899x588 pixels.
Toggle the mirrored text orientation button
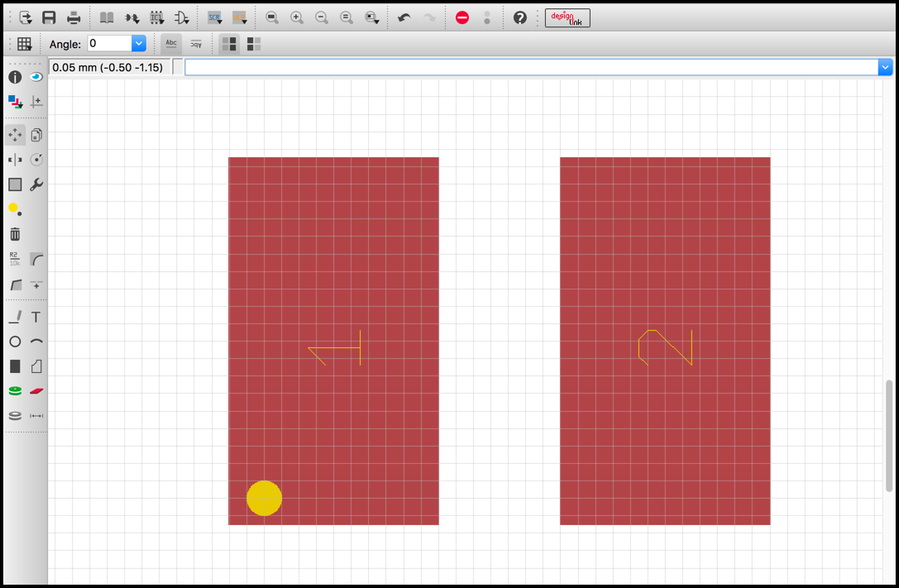click(196, 44)
